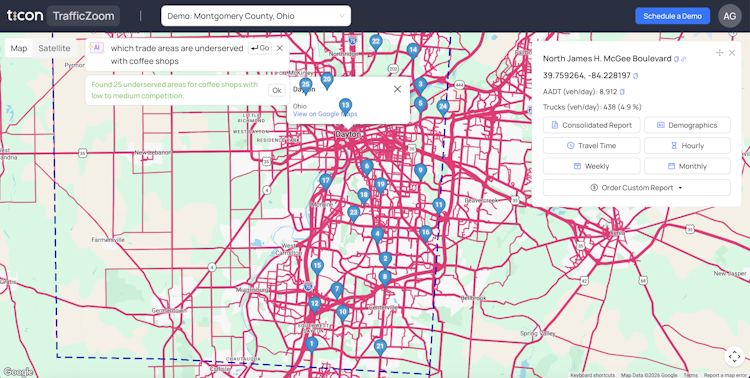Dismiss the result message with Ok
This screenshot has height=378, width=750.
(x=276, y=90)
